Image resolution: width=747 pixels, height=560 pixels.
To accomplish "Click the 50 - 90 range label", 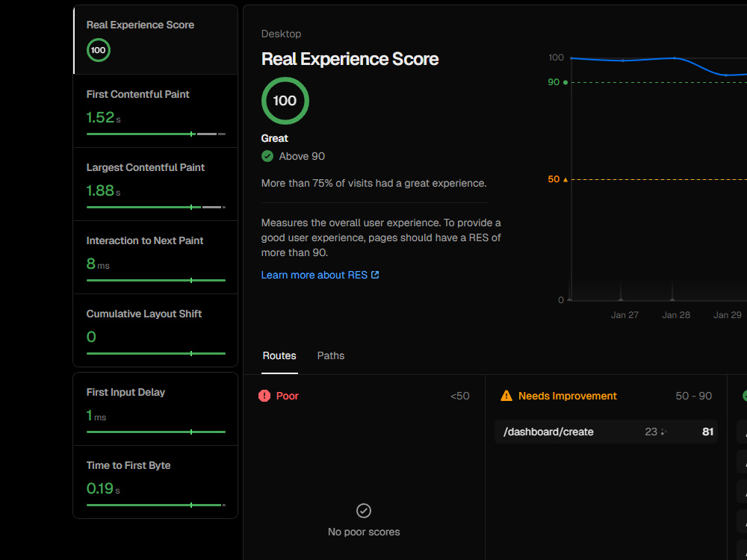I will coord(694,396).
